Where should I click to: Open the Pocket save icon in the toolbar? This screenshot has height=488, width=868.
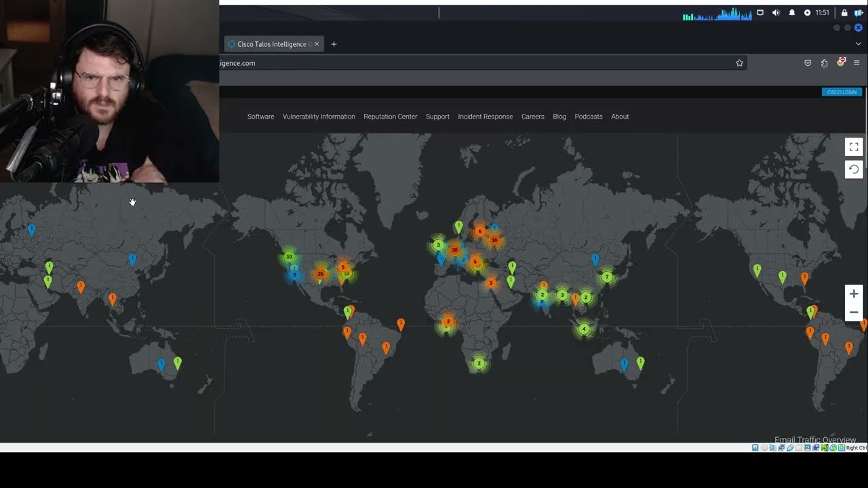(808, 63)
